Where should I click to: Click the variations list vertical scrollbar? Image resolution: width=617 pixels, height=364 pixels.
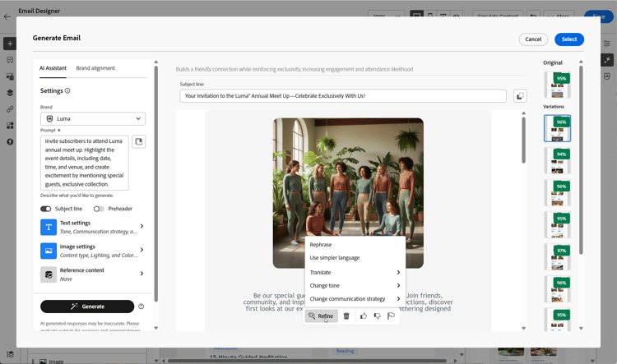point(581,159)
